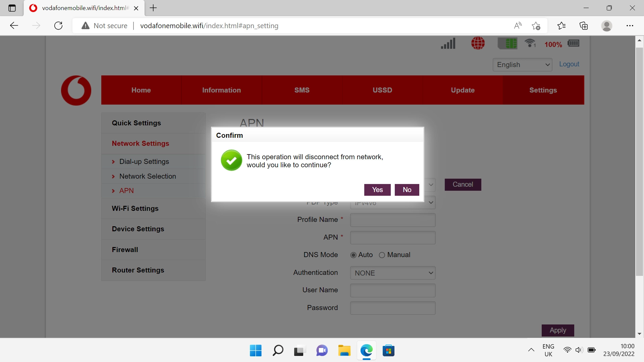Click the red globe network status icon
Image resolution: width=644 pixels, height=362 pixels.
pos(478,43)
